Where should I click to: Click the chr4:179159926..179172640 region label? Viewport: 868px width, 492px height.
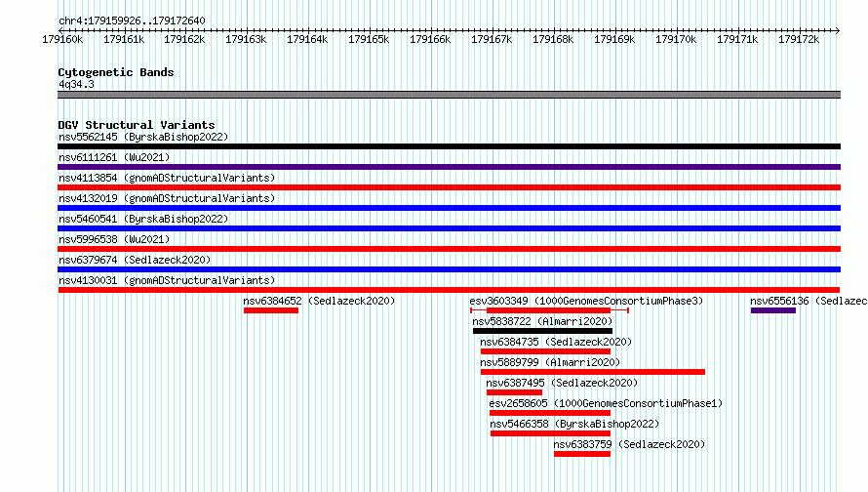pyautogui.click(x=132, y=20)
